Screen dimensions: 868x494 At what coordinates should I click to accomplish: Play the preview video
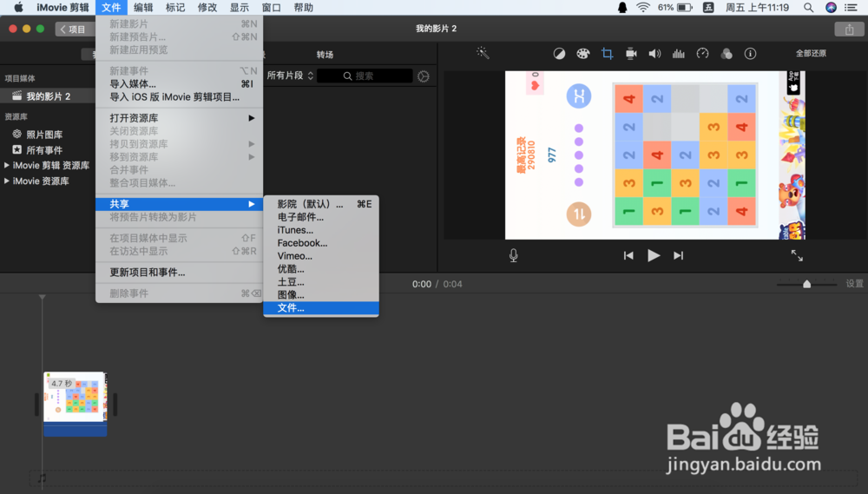point(654,255)
